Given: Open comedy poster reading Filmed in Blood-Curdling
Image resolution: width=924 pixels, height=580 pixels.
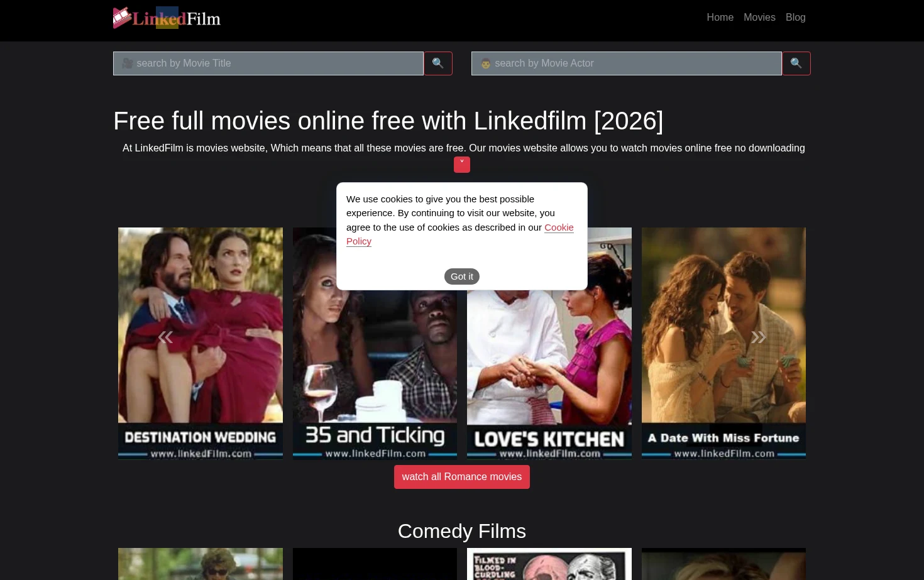Looking at the screenshot, I should (x=549, y=564).
